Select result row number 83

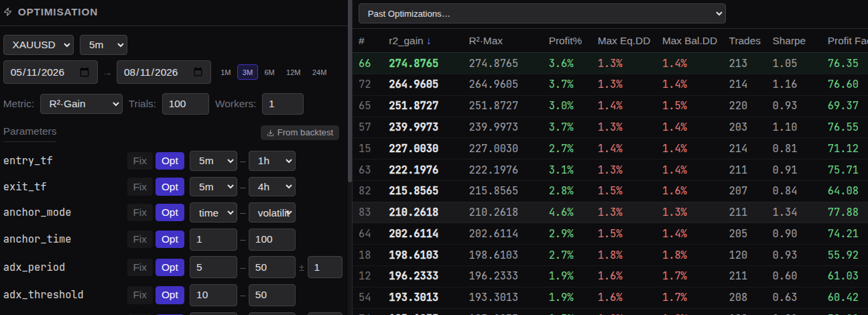pos(610,212)
